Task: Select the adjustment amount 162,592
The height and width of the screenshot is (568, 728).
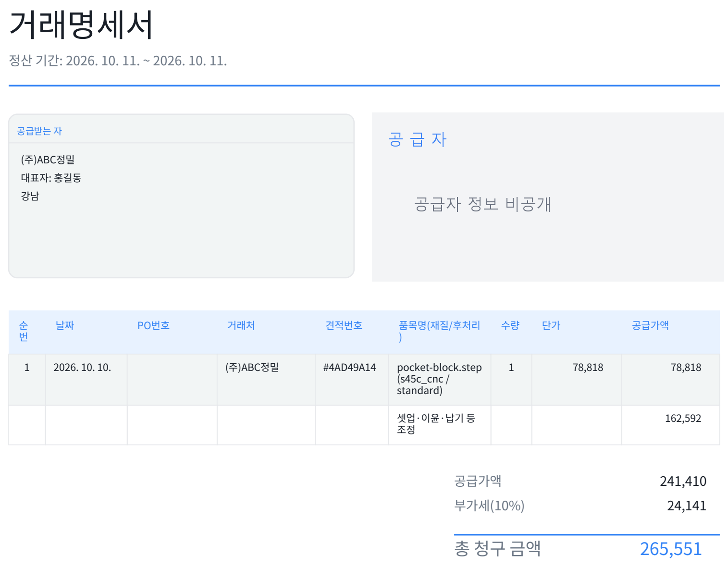Action: (x=683, y=419)
